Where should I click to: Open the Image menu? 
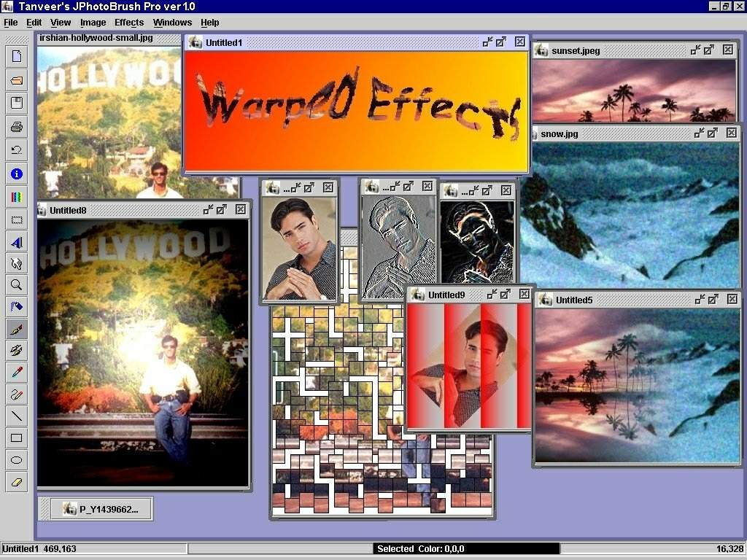coord(93,23)
